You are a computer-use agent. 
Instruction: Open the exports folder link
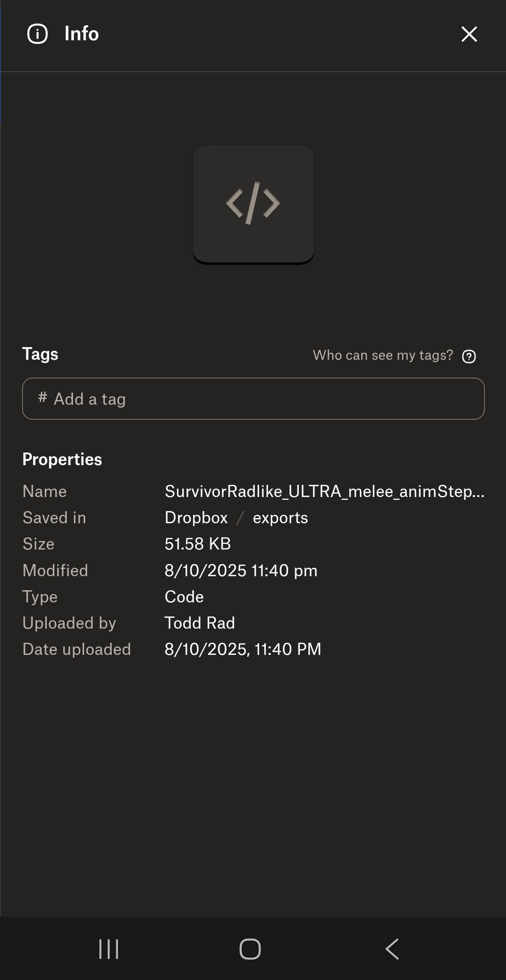click(280, 518)
